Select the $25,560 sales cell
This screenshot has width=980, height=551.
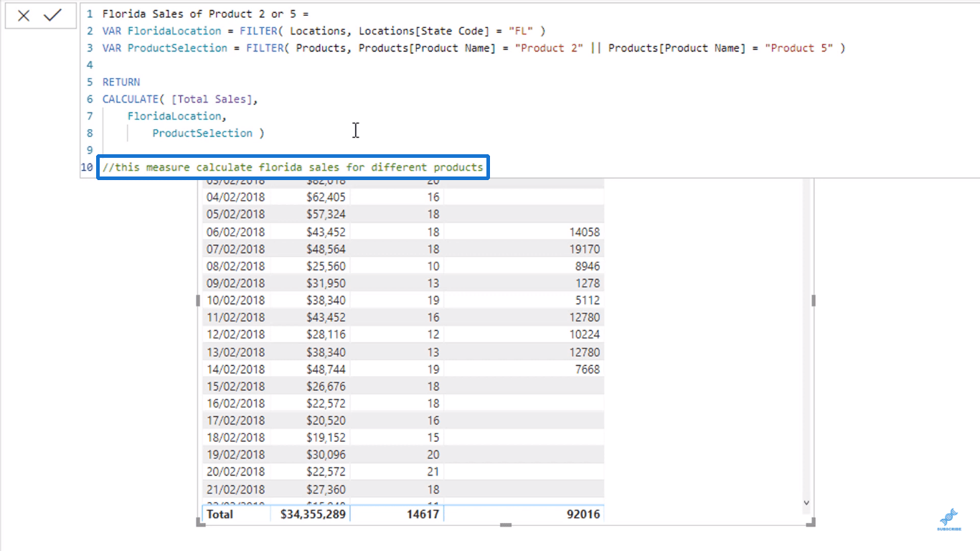click(x=326, y=266)
